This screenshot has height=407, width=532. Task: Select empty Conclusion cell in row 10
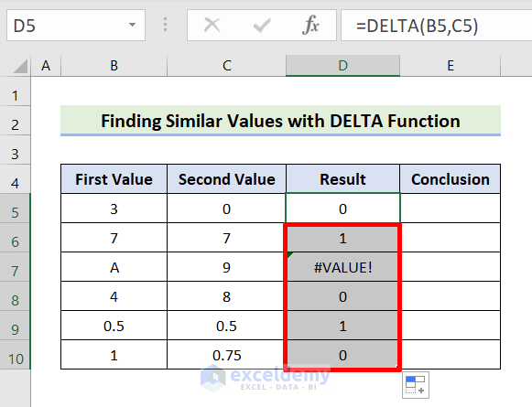(451, 355)
